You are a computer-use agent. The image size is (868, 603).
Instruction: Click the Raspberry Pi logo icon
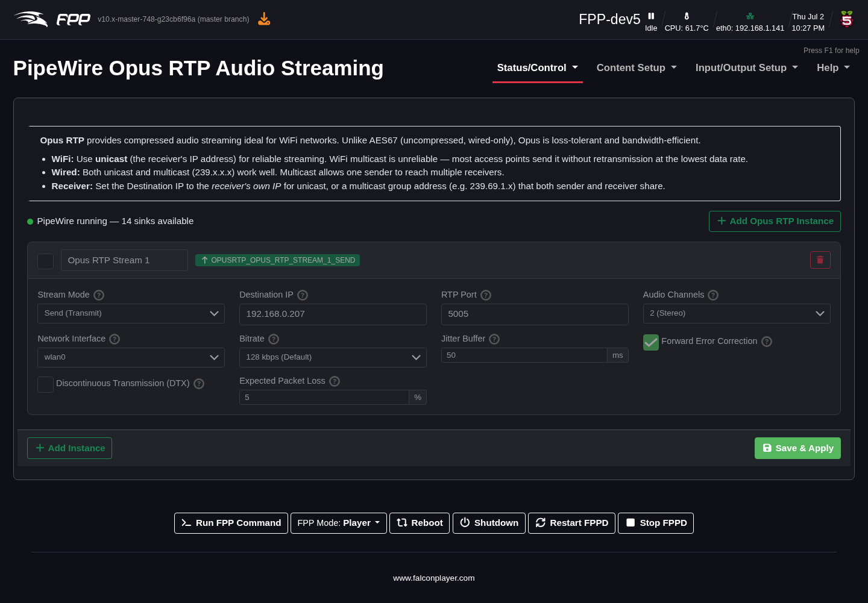(x=847, y=19)
